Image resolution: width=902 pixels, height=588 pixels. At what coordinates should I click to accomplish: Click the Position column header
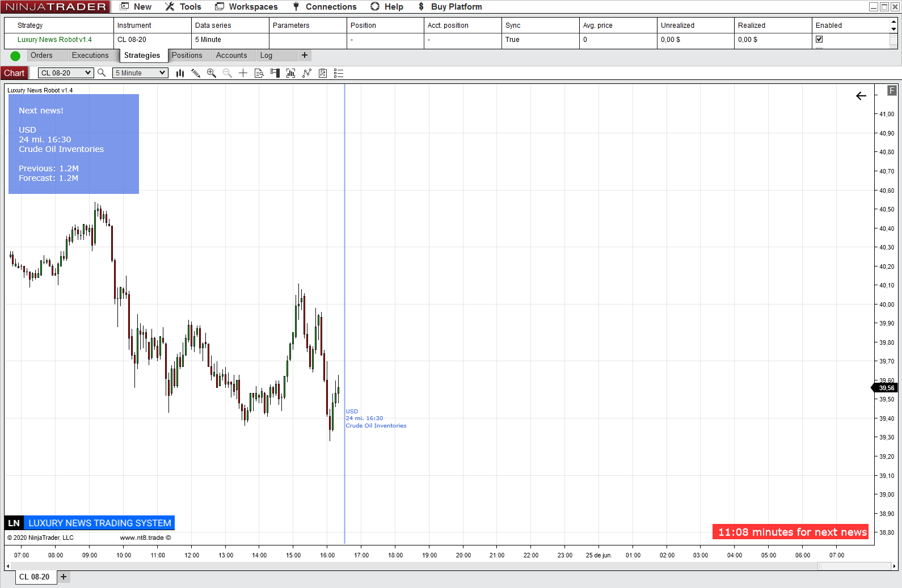(x=386, y=26)
